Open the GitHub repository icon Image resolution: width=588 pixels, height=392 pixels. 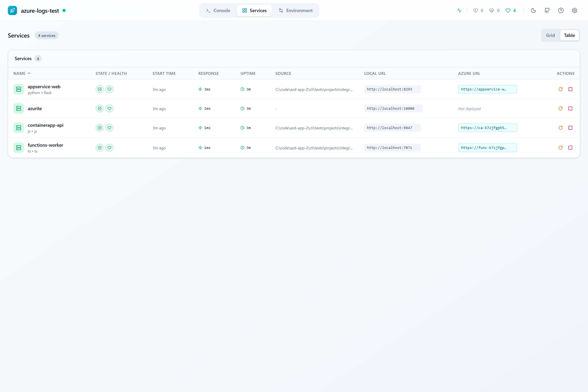[x=547, y=10]
